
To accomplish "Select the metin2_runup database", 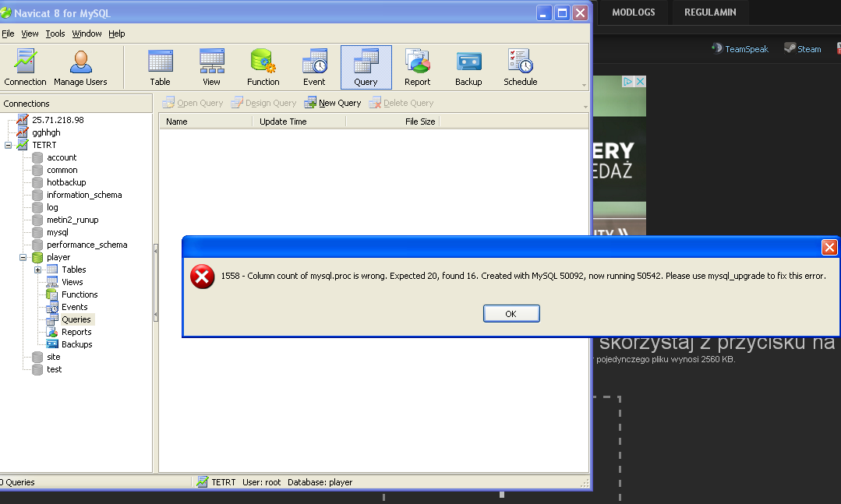I will [73, 220].
